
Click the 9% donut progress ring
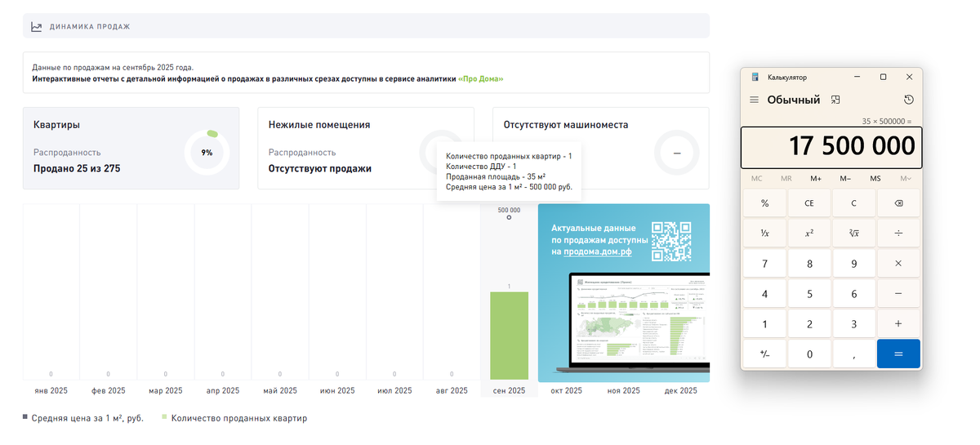click(x=207, y=153)
